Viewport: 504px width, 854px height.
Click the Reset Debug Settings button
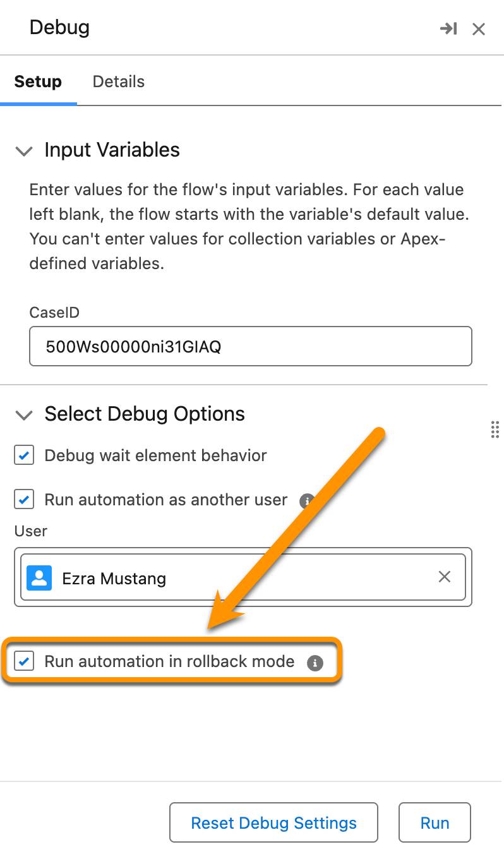pyautogui.click(x=273, y=822)
